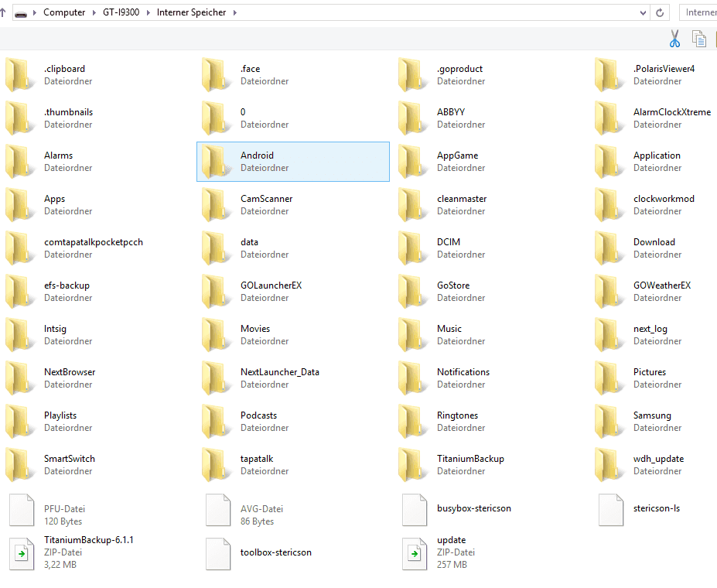
Task: Select the .thumbnails folder icon
Action: 19,118
